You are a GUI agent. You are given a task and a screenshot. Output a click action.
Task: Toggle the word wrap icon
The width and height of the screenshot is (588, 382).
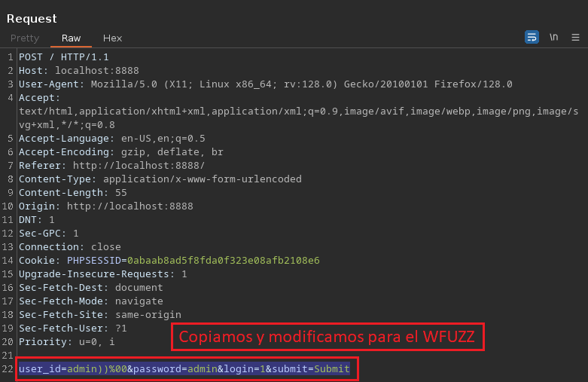[532, 37]
